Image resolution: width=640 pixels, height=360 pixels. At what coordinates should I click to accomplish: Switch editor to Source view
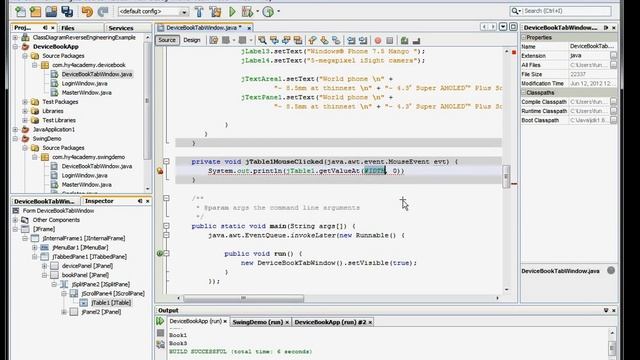pyautogui.click(x=167, y=40)
